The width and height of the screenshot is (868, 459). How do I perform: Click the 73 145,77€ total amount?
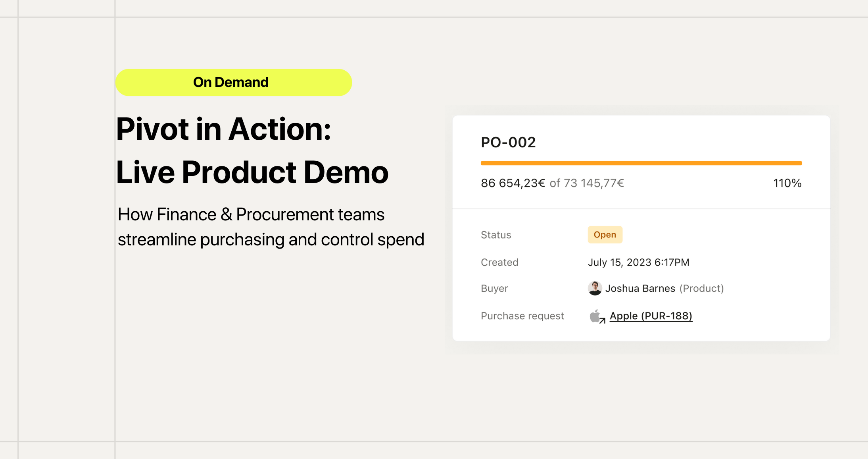[x=593, y=183]
